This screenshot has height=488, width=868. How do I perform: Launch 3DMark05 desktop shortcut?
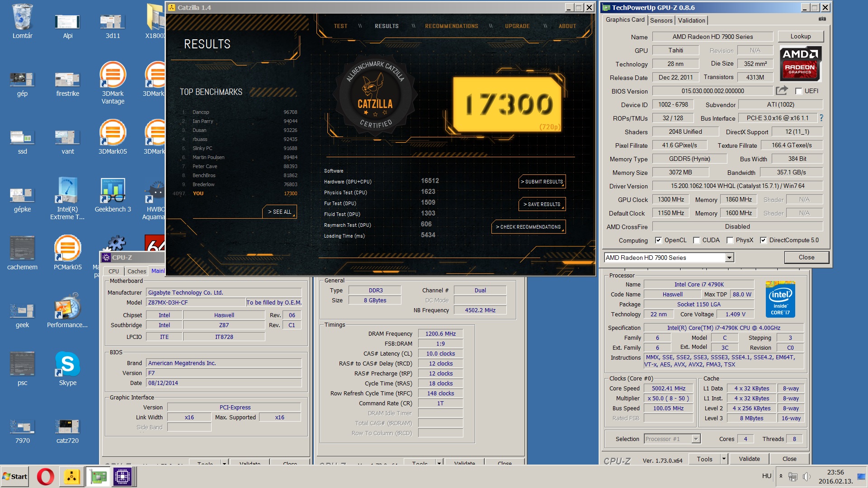tap(113, 137)
